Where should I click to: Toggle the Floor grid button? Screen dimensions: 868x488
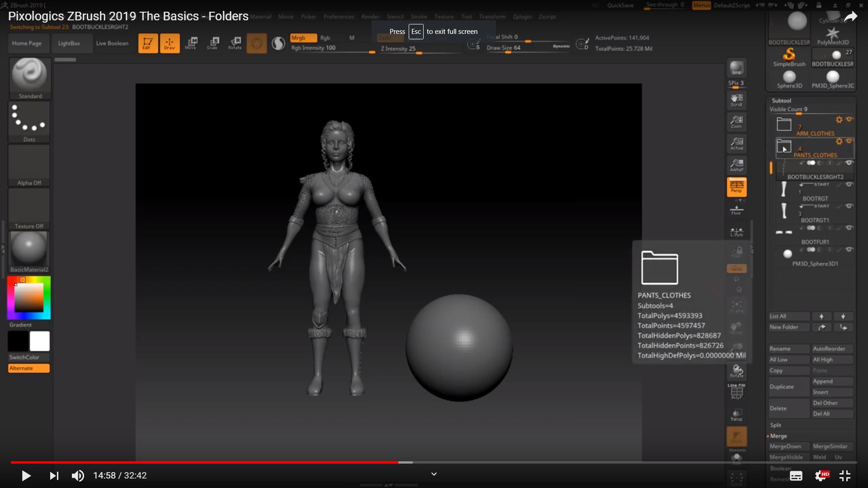click(736, 210)
